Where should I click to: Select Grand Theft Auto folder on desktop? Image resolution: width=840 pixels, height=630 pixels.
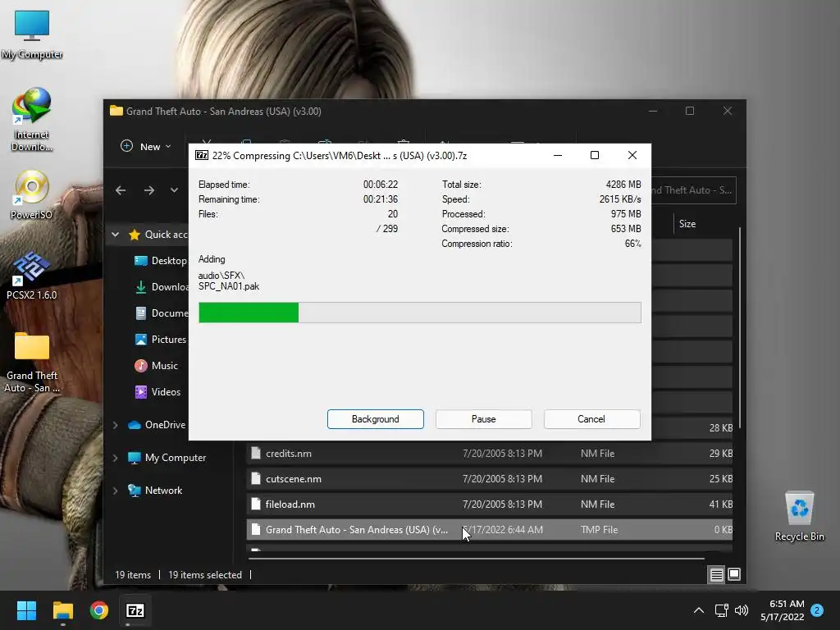[32, 362]
